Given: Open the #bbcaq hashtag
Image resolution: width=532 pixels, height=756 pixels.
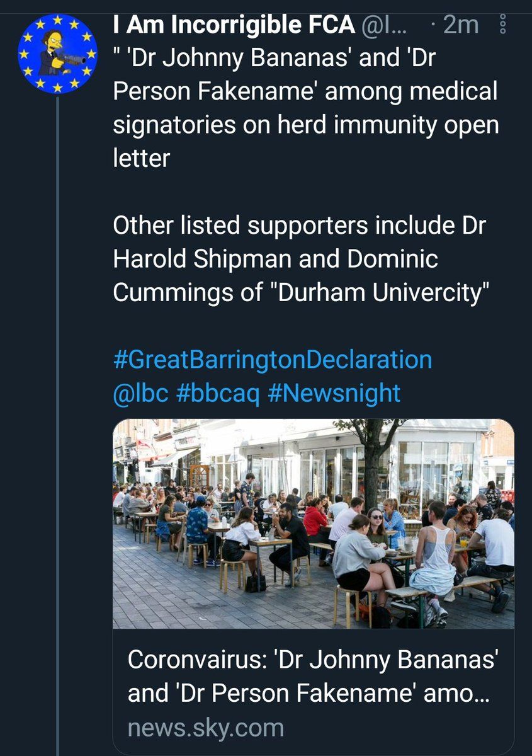Looking at the screenshot, I should point(218,393).
